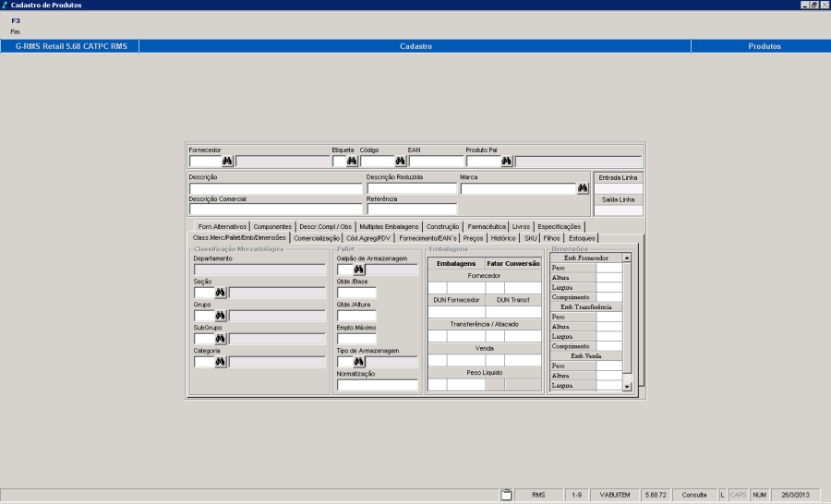Viewport: 831px width, 504px height.
Task: Click the Dimensões scrollbar up arrow
Action: [x=627, y=258]
